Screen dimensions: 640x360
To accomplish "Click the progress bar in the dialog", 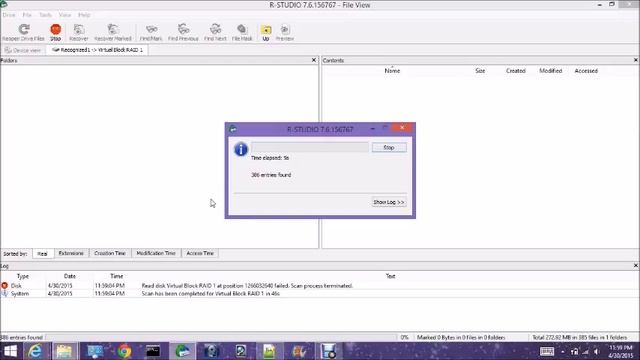I will [310, 147].
